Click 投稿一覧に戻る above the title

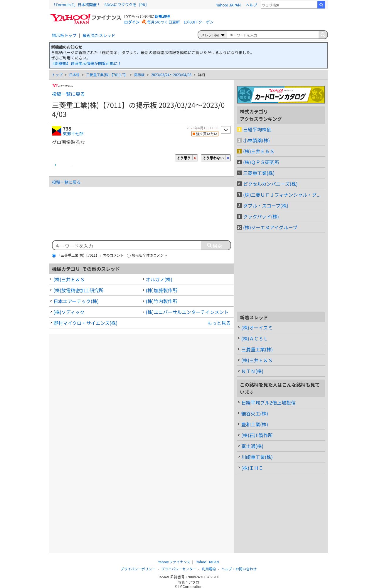68,94
